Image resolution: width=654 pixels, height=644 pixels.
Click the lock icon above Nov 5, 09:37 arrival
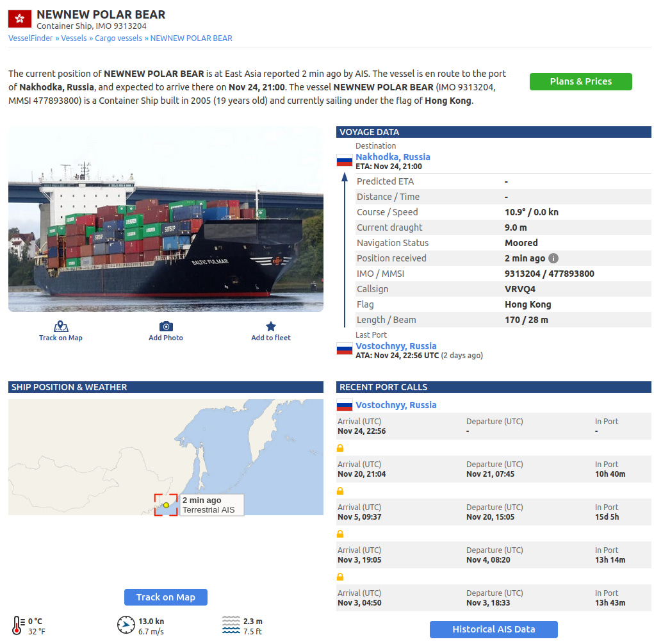340,491
